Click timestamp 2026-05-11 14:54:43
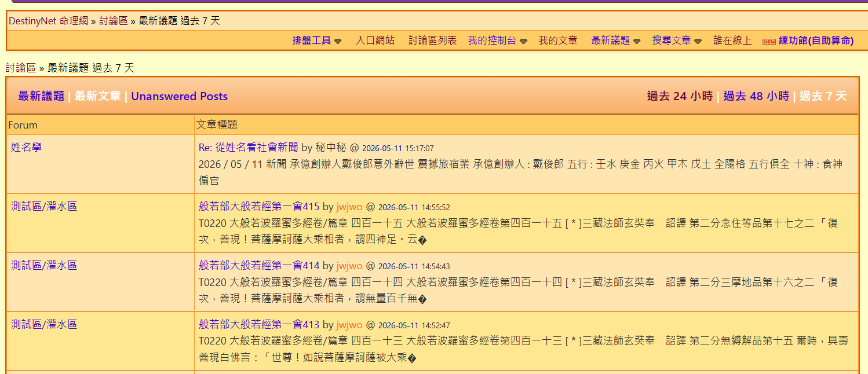The image size is (868, 374). pos(414,266)
